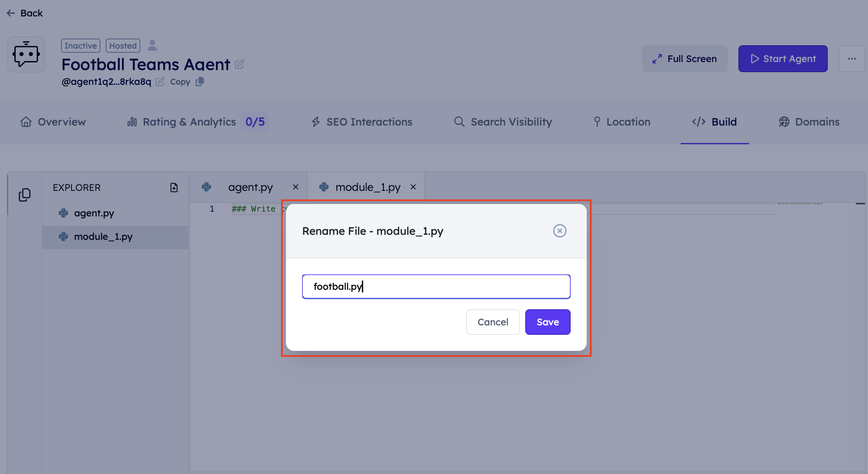
Task: Close the agent.py editor tab
Action: coord(295,187)
